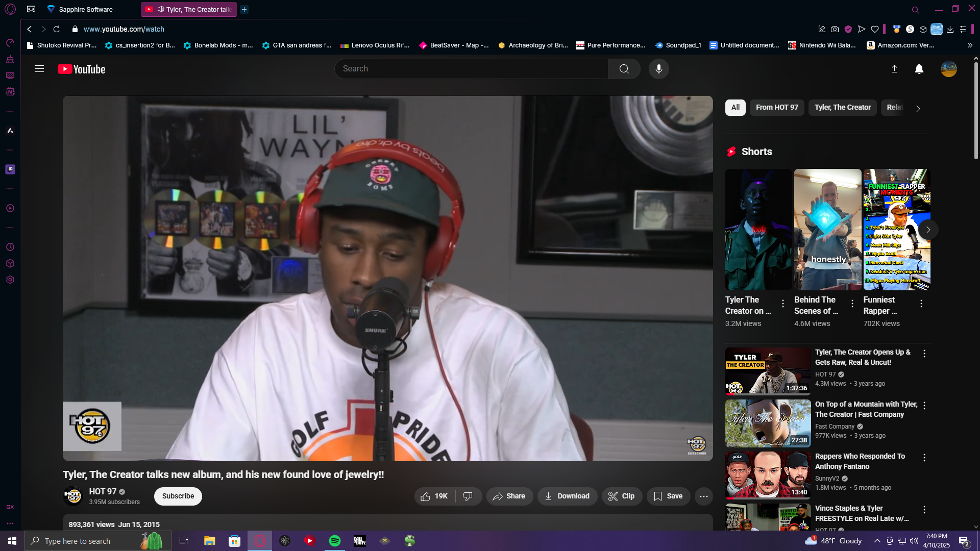
Task: Open YouTube notifications bell
Action: [919, 69]
